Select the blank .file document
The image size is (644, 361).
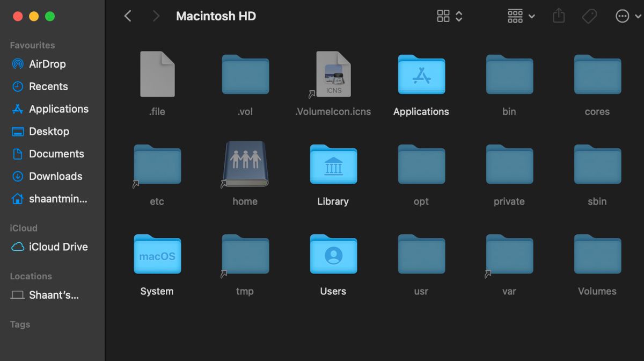click(x=157, y=75)
